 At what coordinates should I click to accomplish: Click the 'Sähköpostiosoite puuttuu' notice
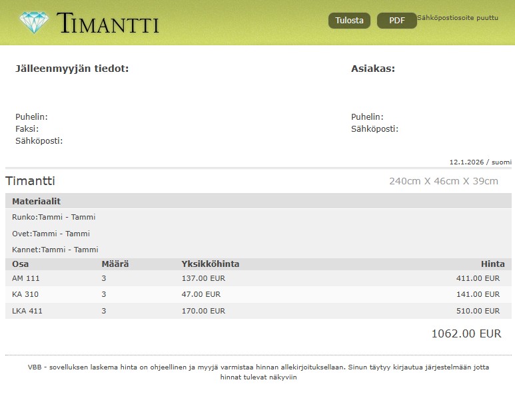(457, 18)
